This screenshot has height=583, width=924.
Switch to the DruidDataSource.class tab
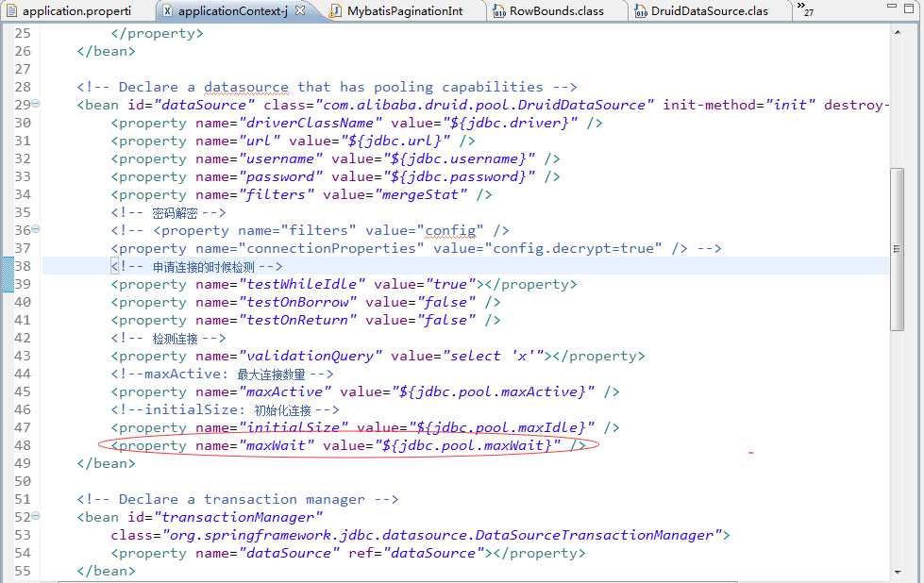(710, 11)
